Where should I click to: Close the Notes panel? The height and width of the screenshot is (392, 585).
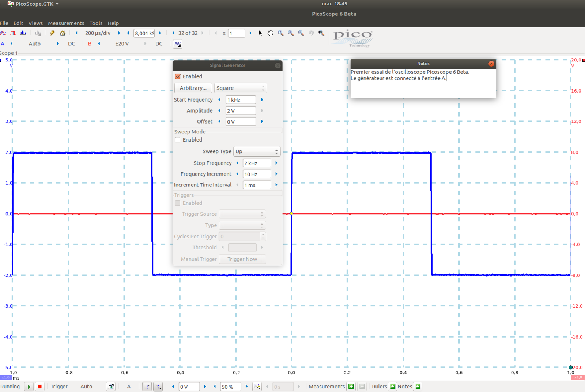click(491, 64)
